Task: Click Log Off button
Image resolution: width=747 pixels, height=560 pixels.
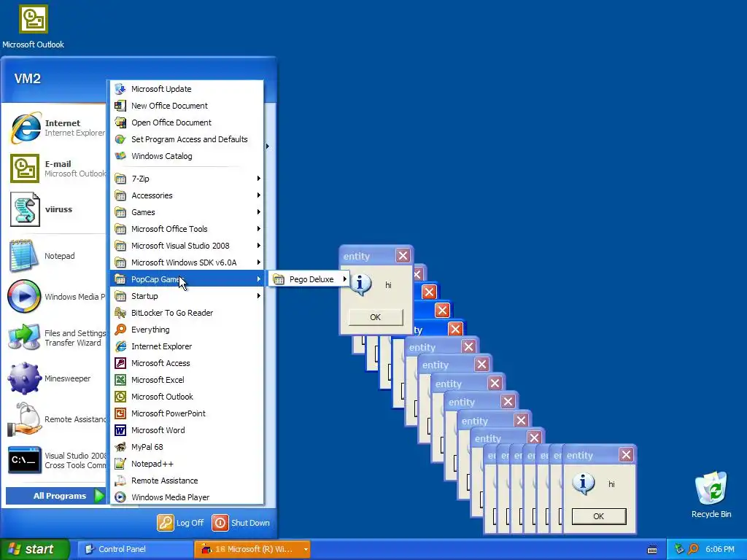Action: click(x=181, y=523)
